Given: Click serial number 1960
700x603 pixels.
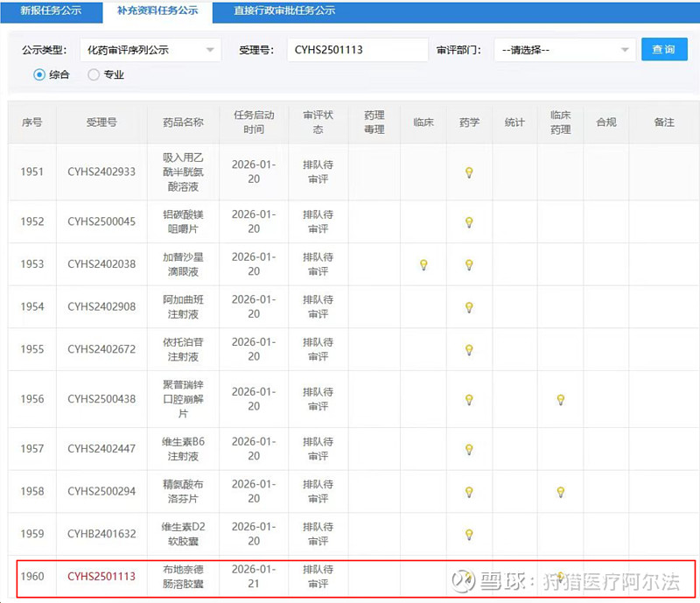Looking at the screenshot, I should click(x=32, y=577).
